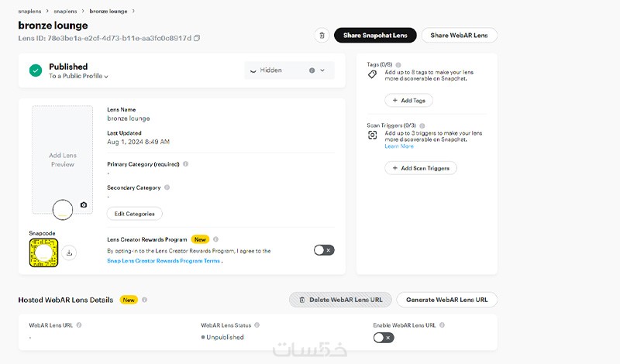Open the Learn More link
Viewport: 620px width, 364px height.
[x=399, y=146]
